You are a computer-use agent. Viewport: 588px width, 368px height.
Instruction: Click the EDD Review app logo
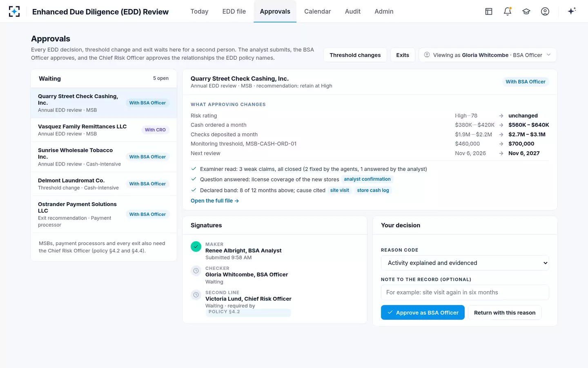pos(14,11)
